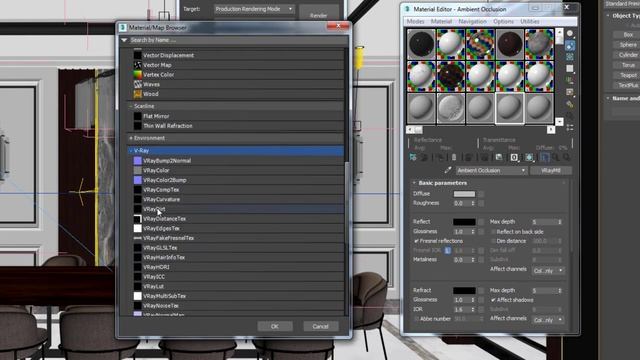
Task: Toggle Show Shaded Material in Viewport icon
Action: [529, 158]
